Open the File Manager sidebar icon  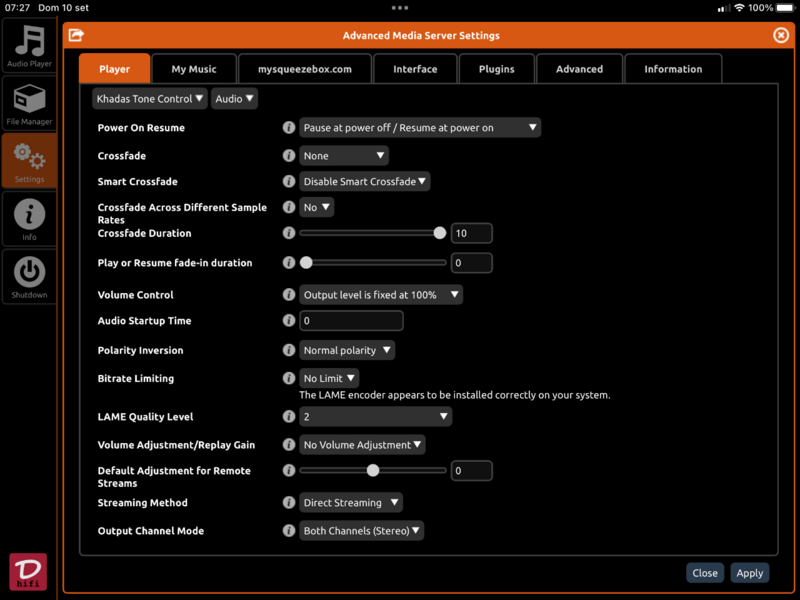pyautogui.click(x=29, y=104)
